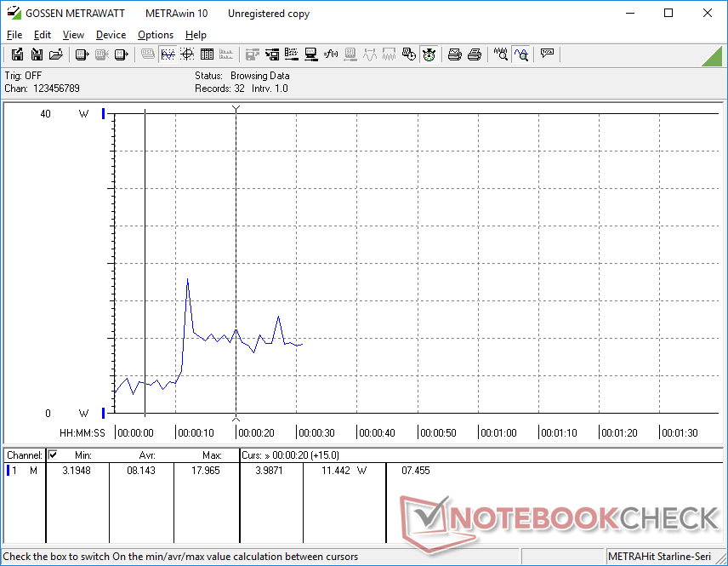Open the Edit menu
This screenshot has width=728, height=566.
[43, 35]
